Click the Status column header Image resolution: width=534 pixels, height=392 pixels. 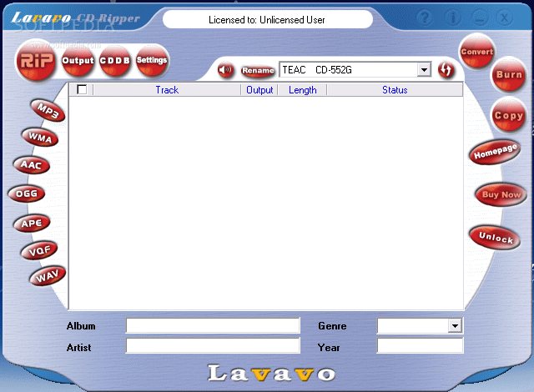tap(395, 90)
